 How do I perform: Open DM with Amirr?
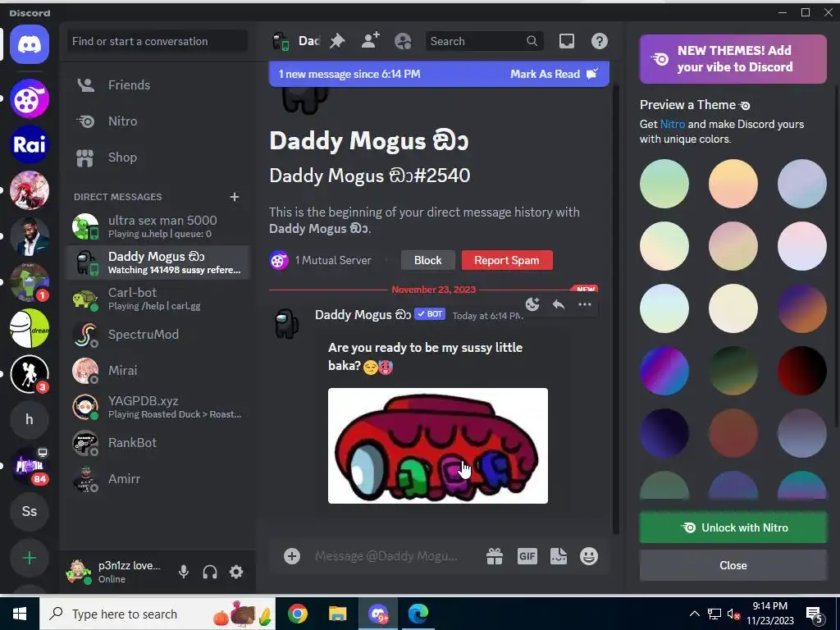157,478
